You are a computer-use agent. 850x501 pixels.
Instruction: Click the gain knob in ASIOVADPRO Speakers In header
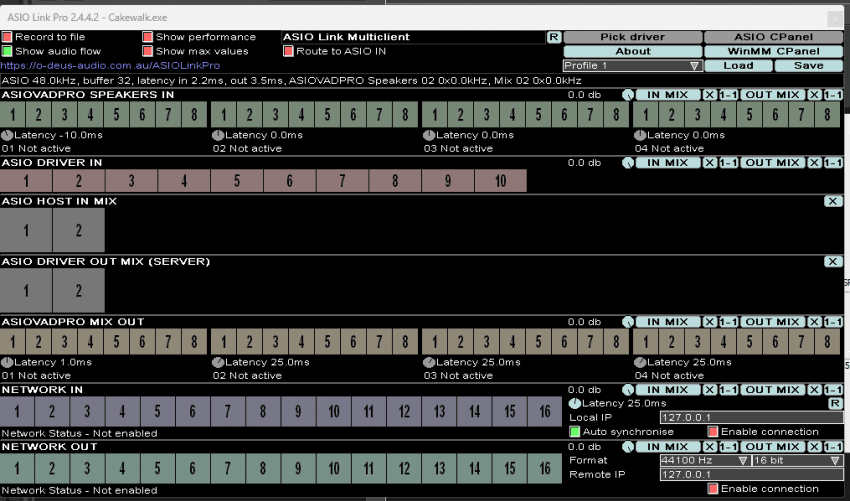coord(627,95)
